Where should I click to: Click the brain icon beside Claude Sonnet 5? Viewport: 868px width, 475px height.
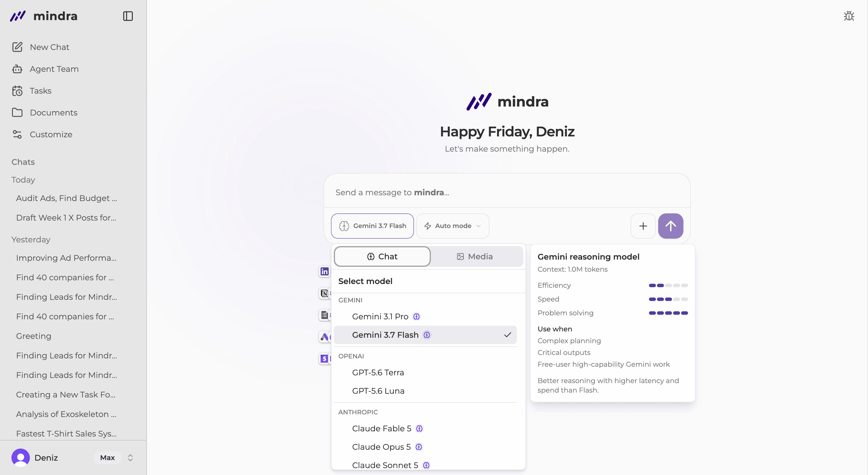(x=426, y=465)
